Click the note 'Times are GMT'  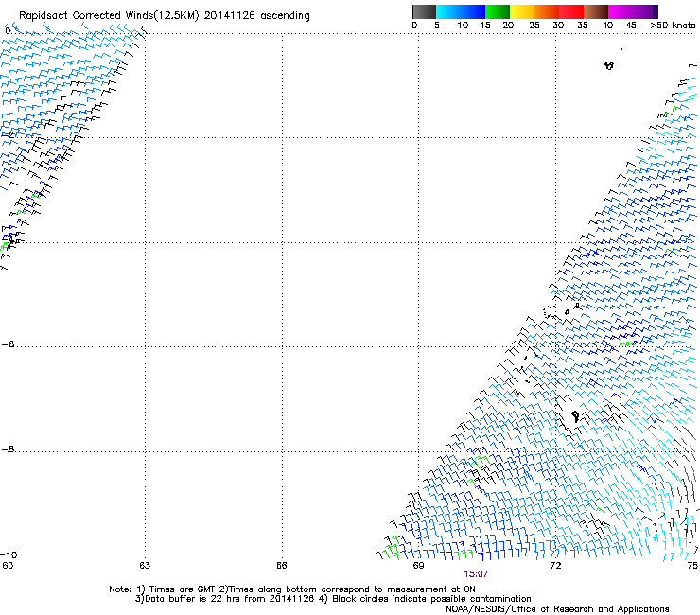183,589
